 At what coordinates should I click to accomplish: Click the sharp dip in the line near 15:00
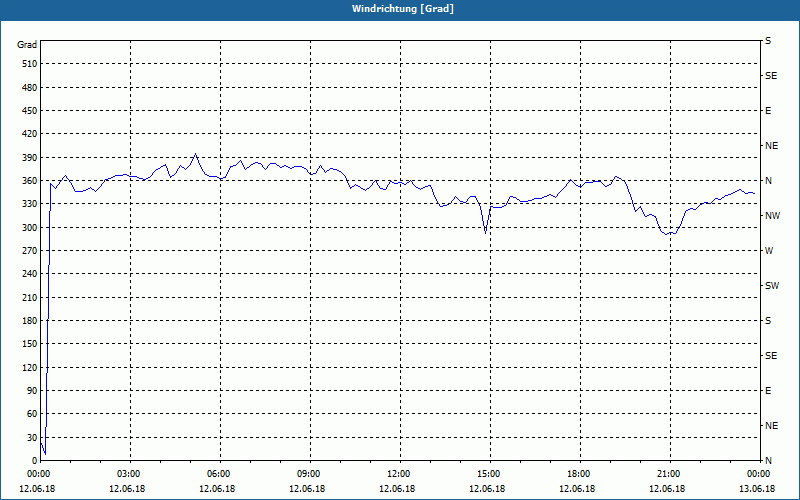coord(485,233)
